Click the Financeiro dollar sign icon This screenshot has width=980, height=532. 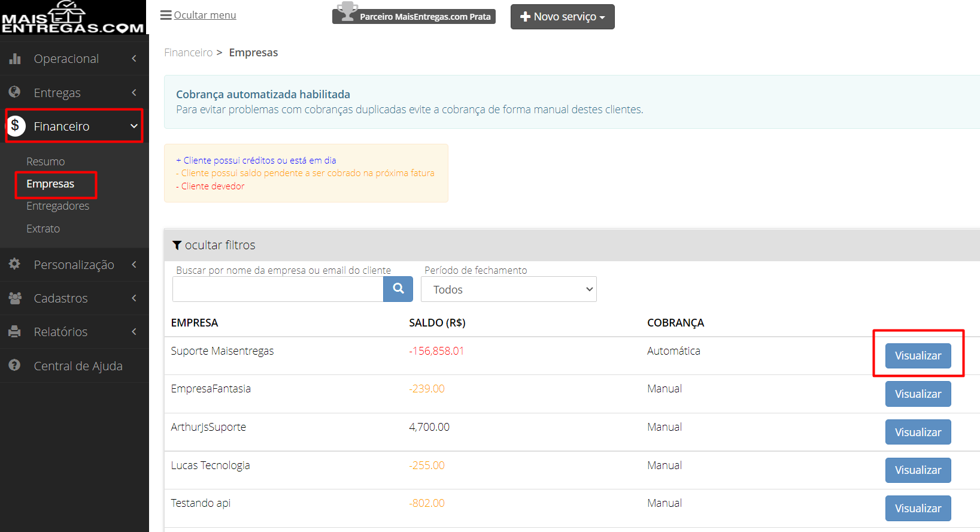coord(16,126)
